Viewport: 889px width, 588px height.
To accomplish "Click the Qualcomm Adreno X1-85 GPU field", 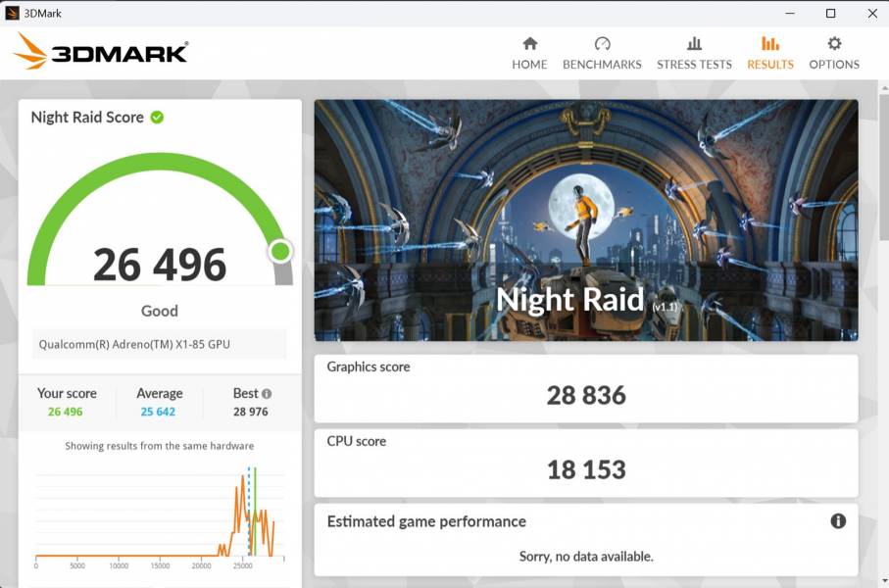I will tap(160, 344).
